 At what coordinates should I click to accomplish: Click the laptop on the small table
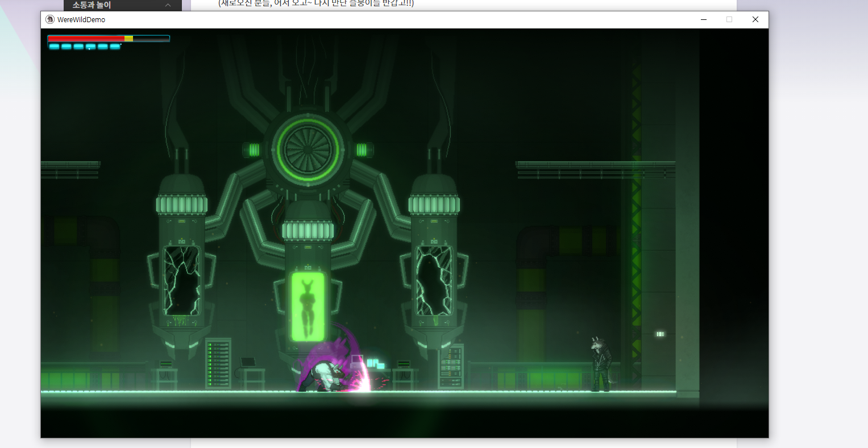pyautogui.click(x=248, y=362)
